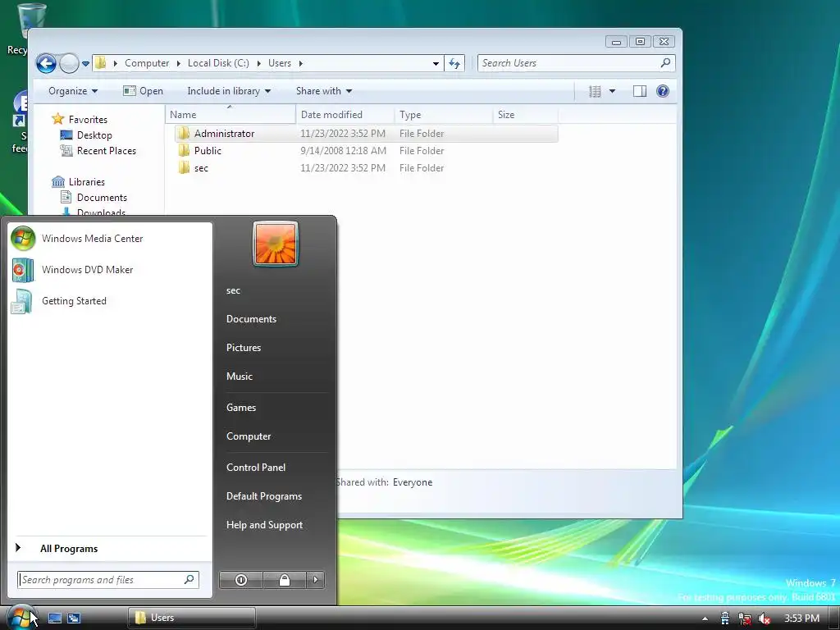The image size is (840, 630).
Task: Select Local Disk (C:) in breadcrumb
Action: [x=218, y=63]
